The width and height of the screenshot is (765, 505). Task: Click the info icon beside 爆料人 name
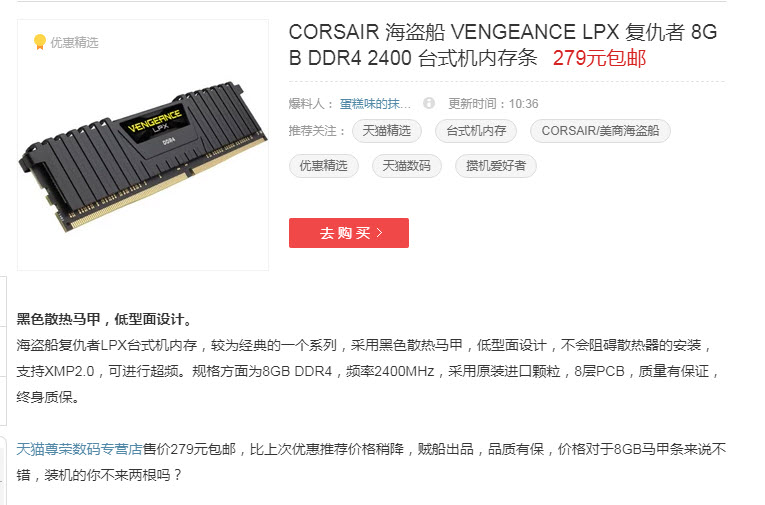tap(429, 103)
